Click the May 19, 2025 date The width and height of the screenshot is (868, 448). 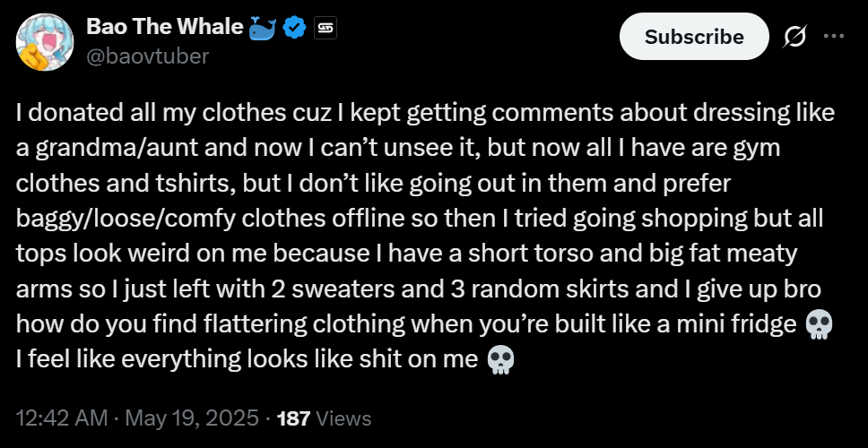pyautogui.click(x=192, y=418)
